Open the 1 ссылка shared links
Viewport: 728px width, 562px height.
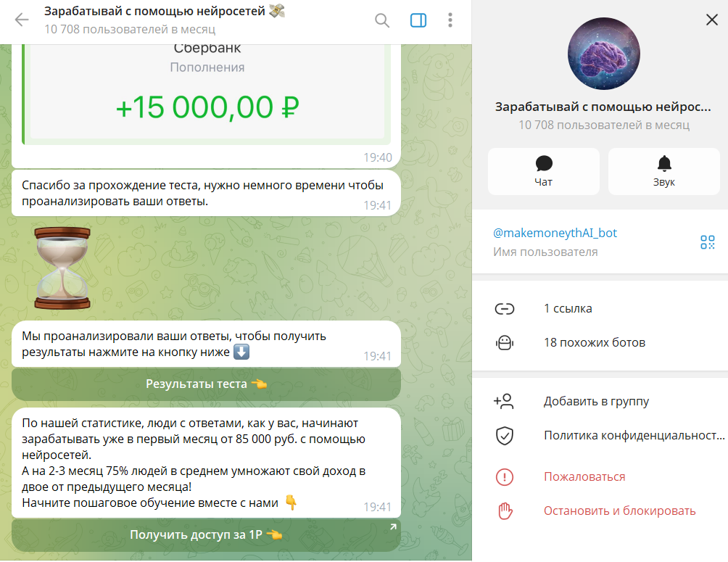click(x=600, y=308)
